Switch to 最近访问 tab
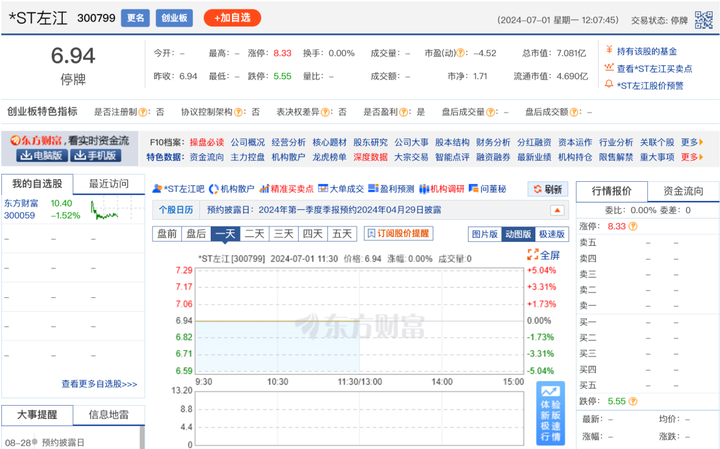 [x=109, y=184]
